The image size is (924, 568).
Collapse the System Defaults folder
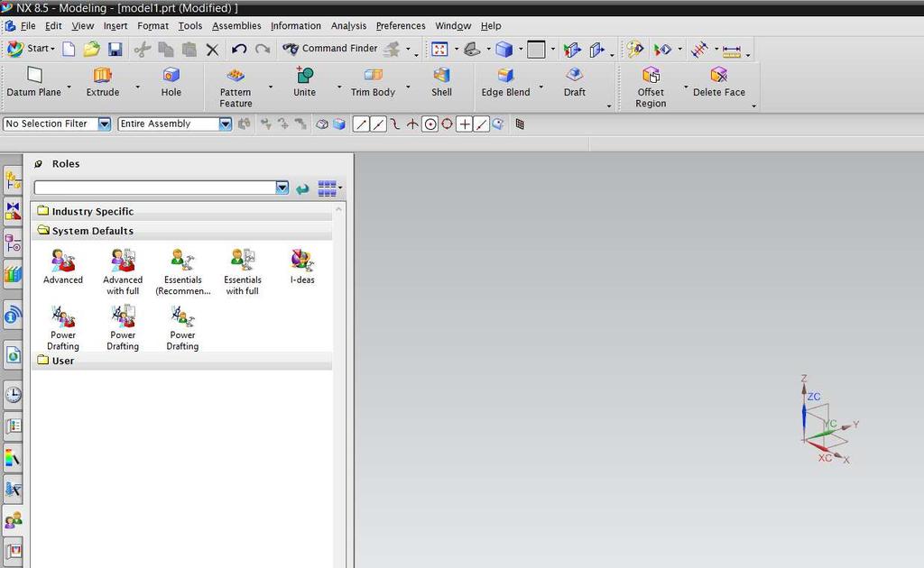[181, 231]
